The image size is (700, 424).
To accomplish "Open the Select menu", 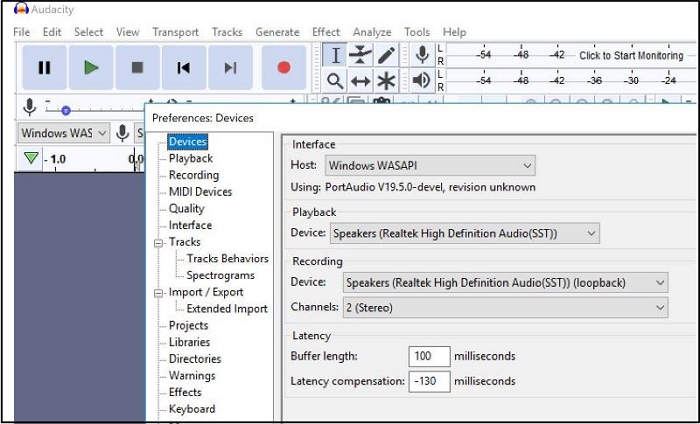I will coord(88,32).
